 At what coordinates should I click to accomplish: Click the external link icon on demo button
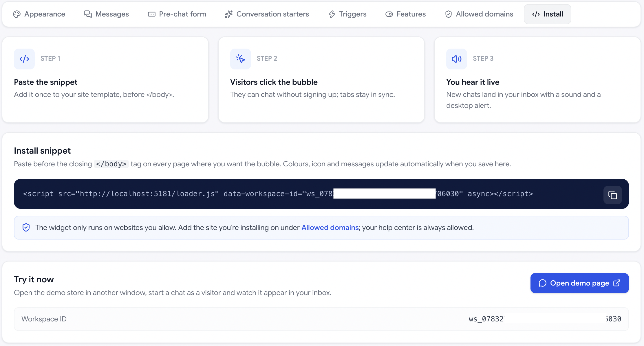click(x=617, y=283)
